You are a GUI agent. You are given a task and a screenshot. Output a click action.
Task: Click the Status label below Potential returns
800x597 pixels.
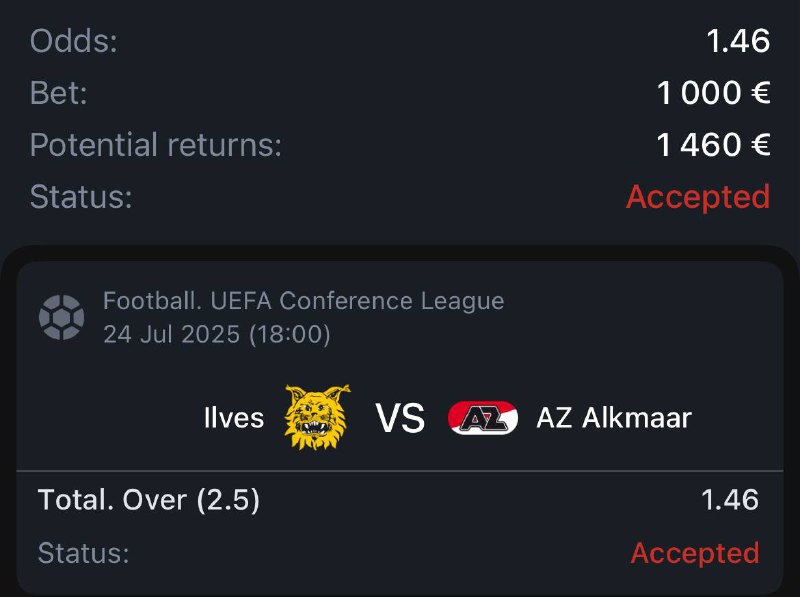pos(81,197)
